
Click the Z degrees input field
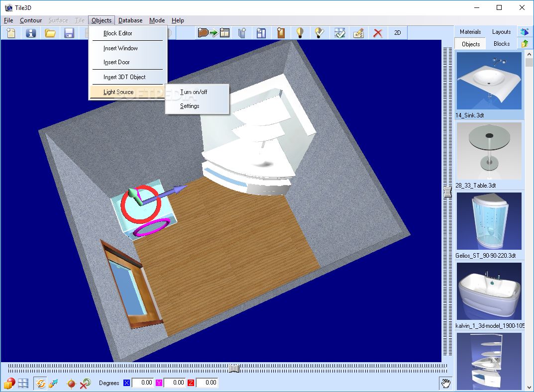(x=207, y=383)
